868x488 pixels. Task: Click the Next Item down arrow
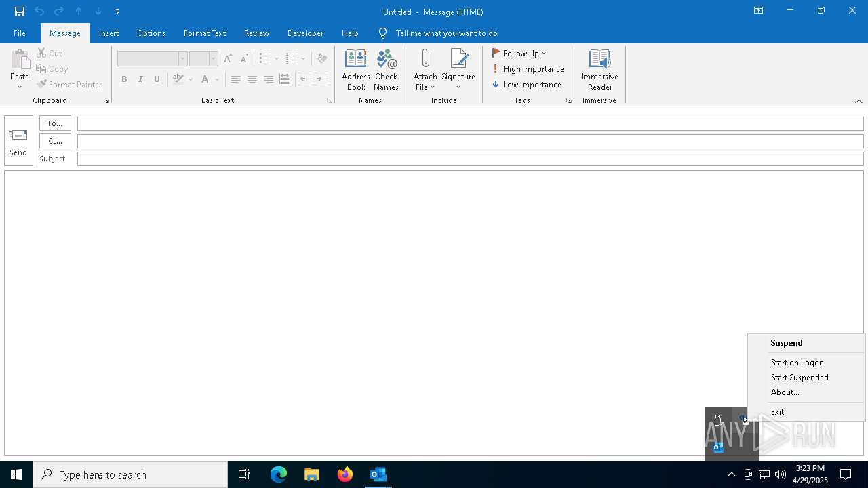coord(98,12)
